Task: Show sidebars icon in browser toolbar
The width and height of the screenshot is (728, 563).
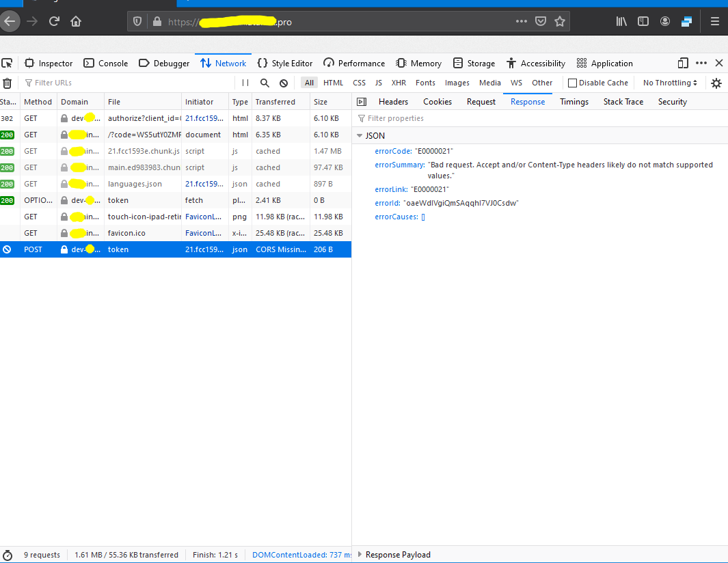Action: point(643,21)
